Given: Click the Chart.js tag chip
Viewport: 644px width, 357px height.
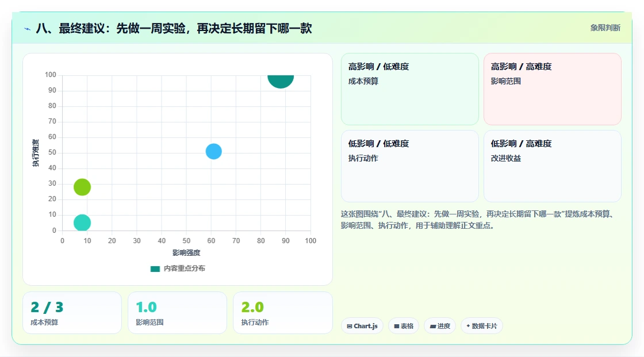Looking at the screenshot, I should pyautogui.click(x=362, y=326).
